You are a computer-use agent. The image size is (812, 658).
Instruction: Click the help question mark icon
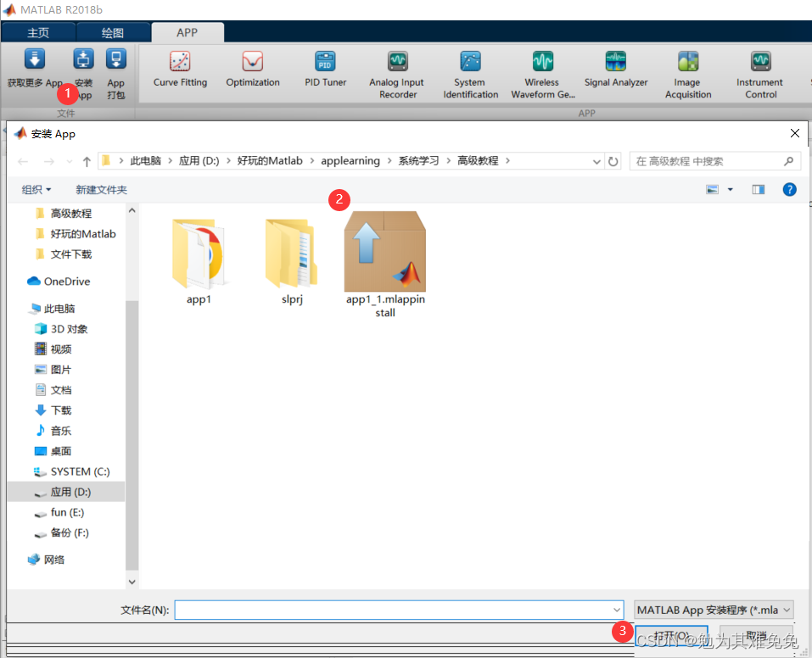coord(789,189)
